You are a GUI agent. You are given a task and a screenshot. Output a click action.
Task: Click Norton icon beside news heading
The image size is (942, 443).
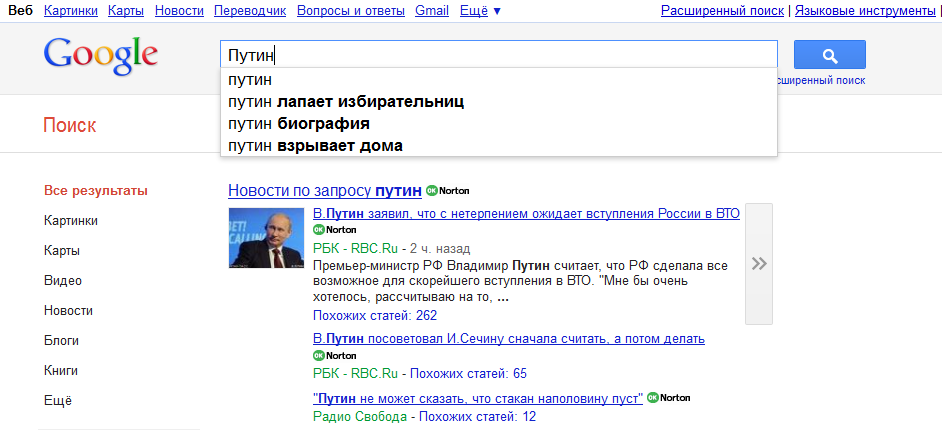(447, 190)
